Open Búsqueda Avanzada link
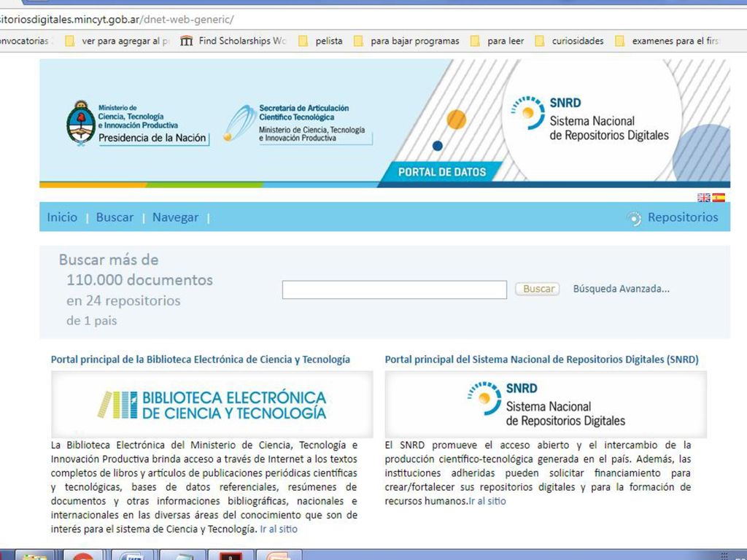The width and height of the screenshot is (747, 560). coord(622,289)
